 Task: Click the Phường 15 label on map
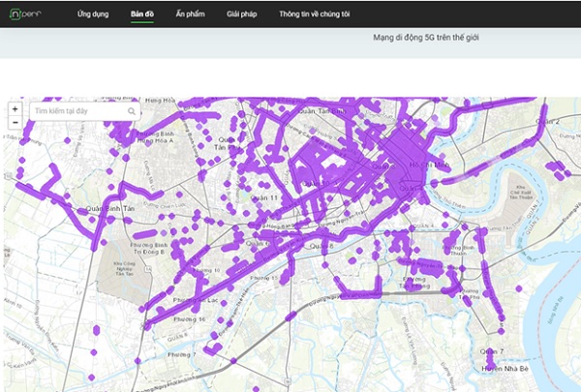tap(261, 278)
